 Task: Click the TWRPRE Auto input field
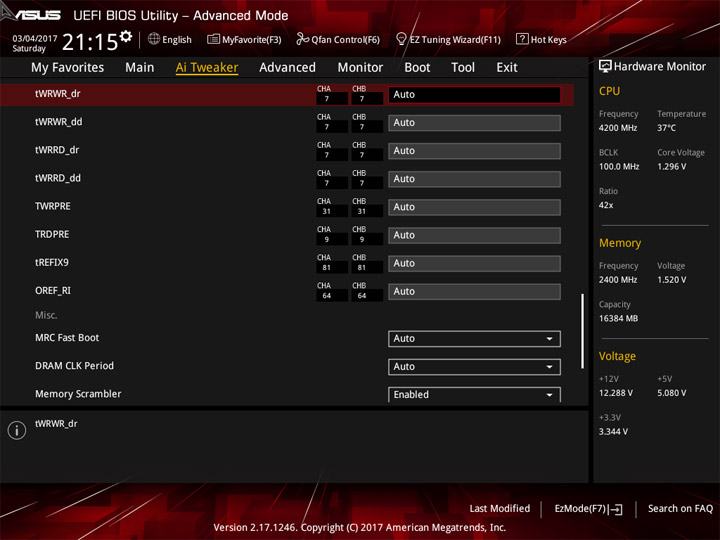(474, 207)
